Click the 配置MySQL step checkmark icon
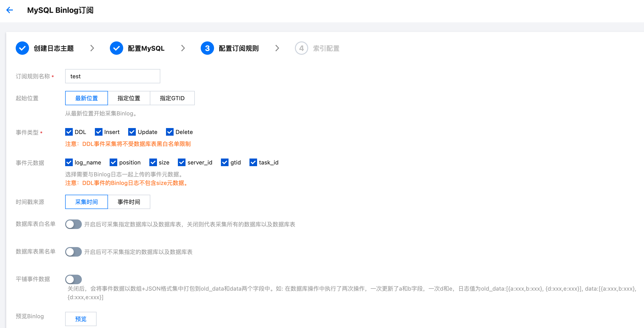This screenshot has width=644, height=328. tap(116, 48)
